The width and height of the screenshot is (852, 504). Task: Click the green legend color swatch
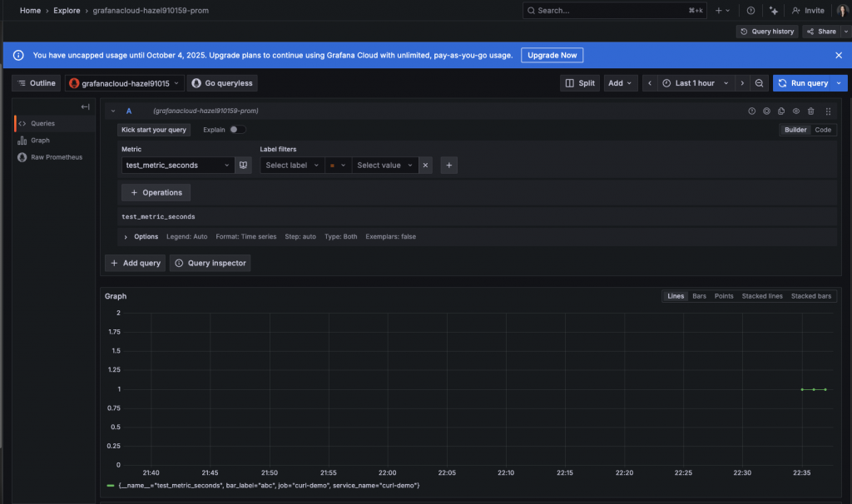click(x=111, y=486)
